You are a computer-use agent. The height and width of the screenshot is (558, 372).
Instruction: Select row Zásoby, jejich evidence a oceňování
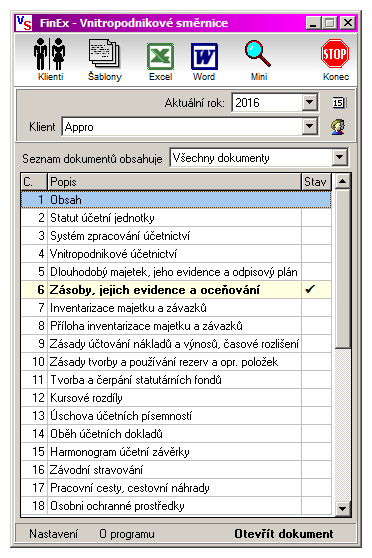pos(176,290)
